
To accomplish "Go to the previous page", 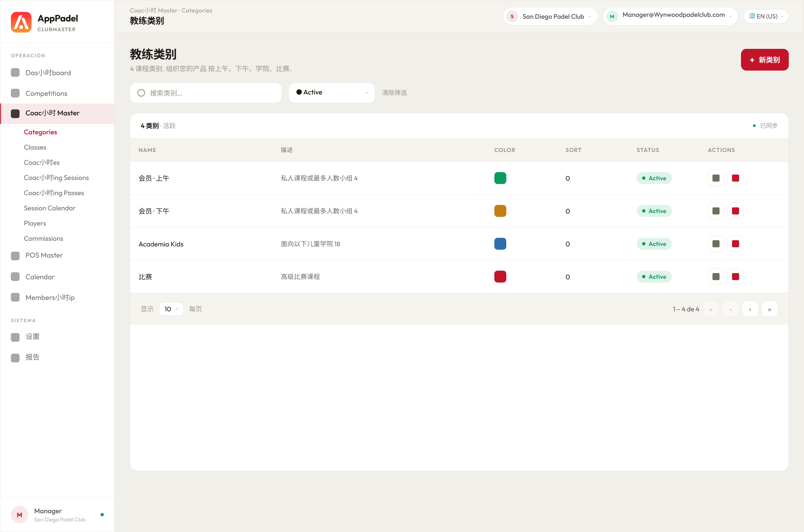I will (731, 309).
